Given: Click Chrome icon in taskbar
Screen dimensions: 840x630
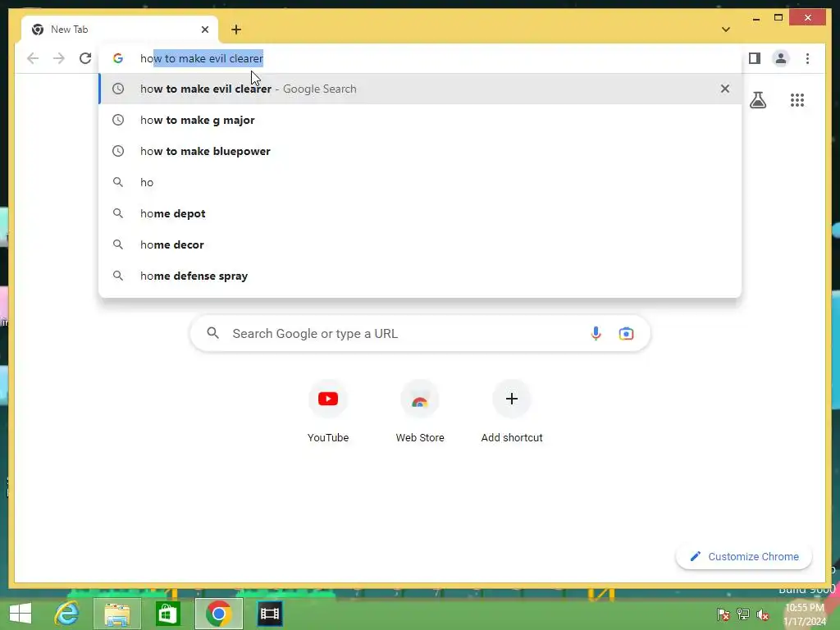Looking at the screenshot, I should tap(218, 614).
